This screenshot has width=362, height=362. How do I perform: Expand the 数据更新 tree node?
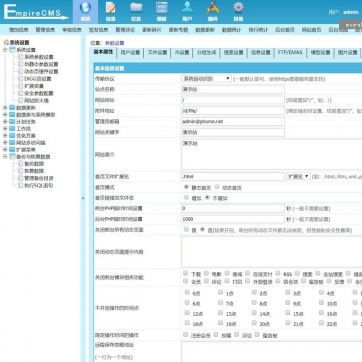click(5, 108)
